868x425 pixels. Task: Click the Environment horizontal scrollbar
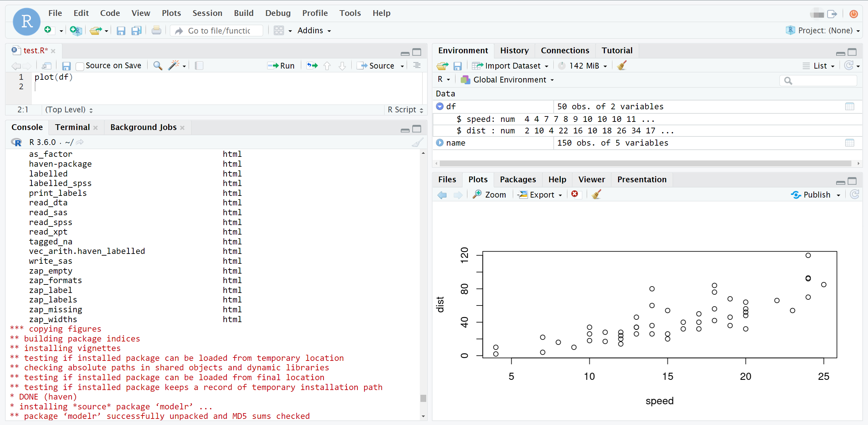pos(644,164)
